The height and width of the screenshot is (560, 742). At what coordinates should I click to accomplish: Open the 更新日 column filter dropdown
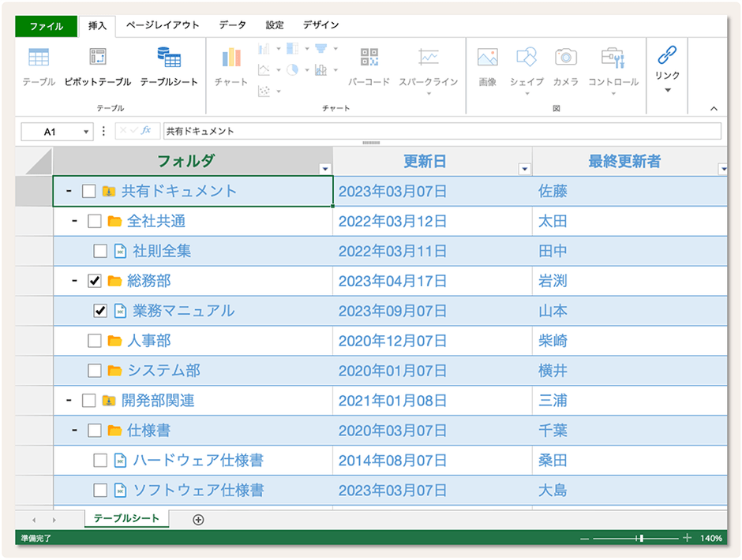click(x=523, y=168)
